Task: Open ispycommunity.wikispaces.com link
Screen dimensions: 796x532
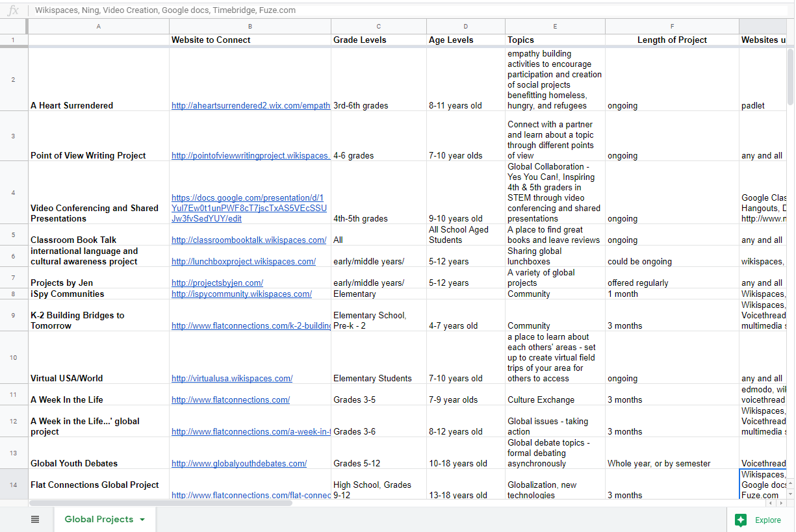Action: [x=242, y=294]
